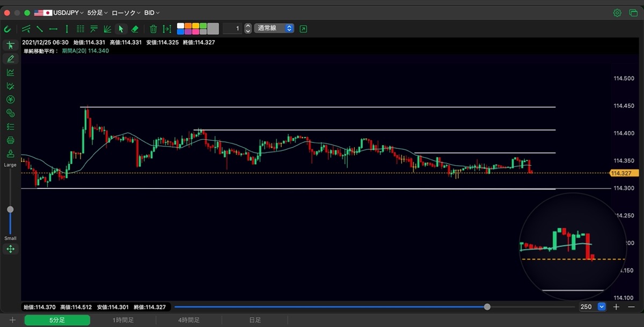Toggle the crosshair cursor mode
Viewport: 644px width, 327px height.
tap(10, 45)
